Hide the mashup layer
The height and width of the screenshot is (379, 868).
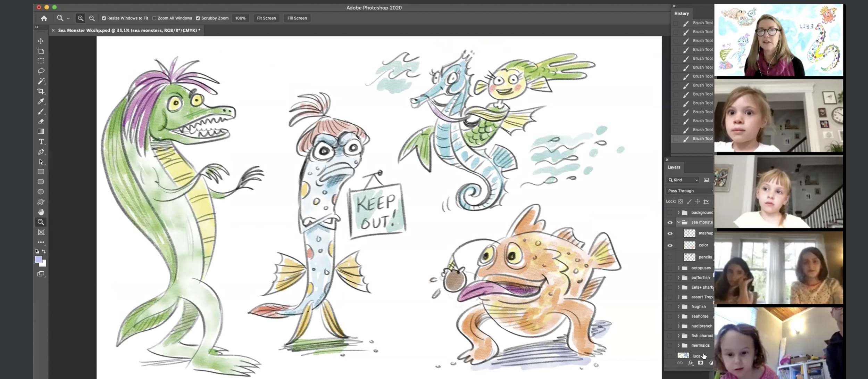coord(670,233)
